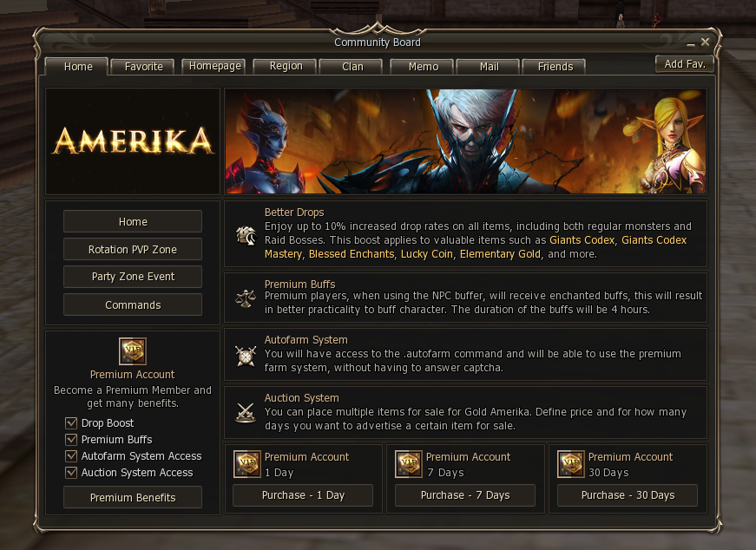Open the Party Zone Event page
The image size is (756, 550).
point(133,277)
